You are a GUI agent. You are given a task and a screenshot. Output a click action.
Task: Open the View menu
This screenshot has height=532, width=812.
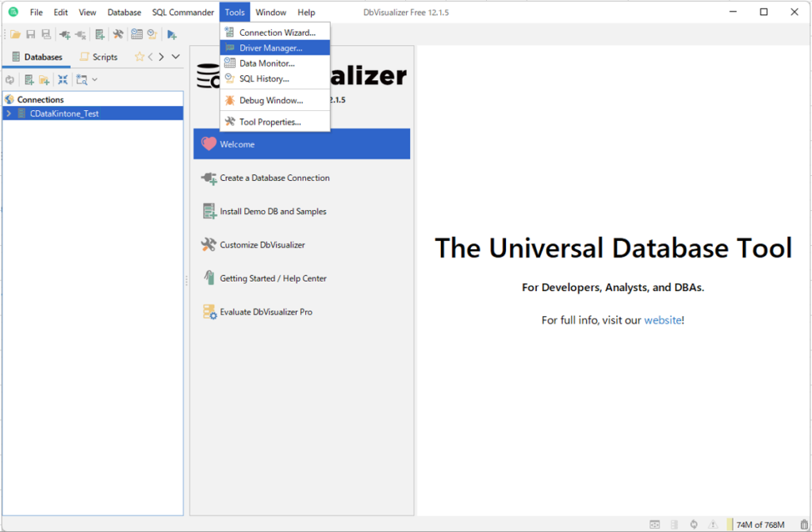tap(87, 13)
